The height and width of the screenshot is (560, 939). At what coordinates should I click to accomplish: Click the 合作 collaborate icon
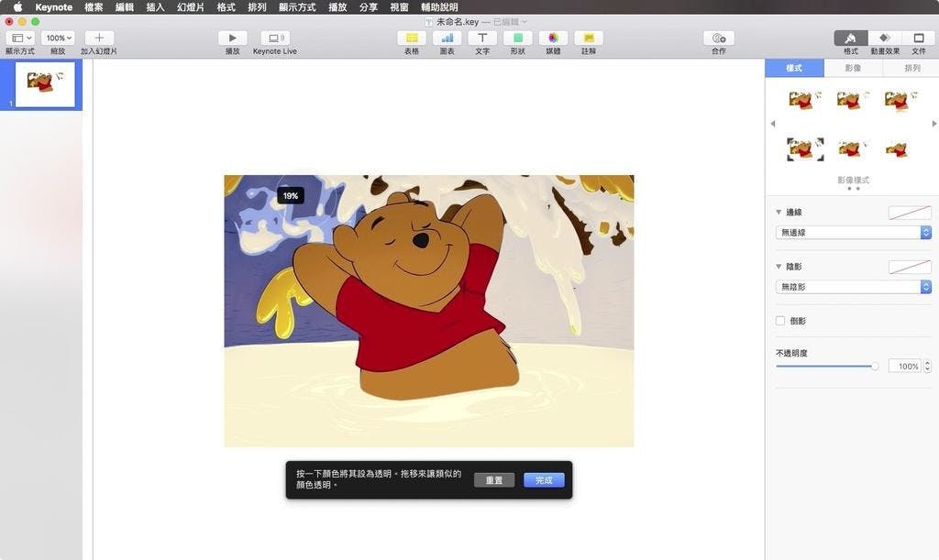(x=719, y=38)
